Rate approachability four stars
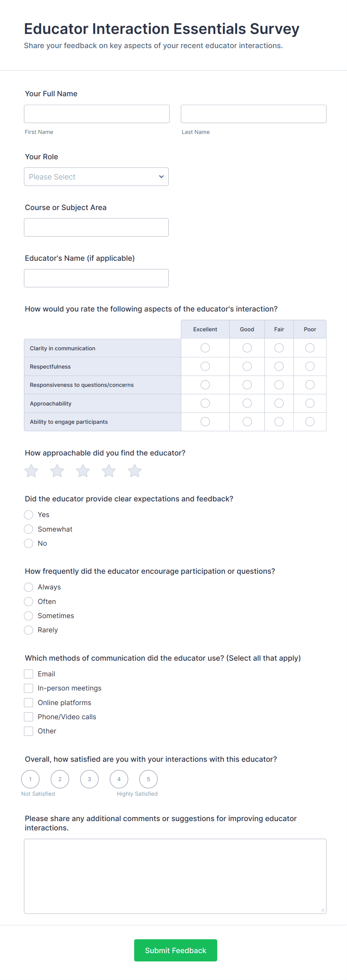Image resolution: width=347 pixels, height=980 pixels. pos(109,471)
